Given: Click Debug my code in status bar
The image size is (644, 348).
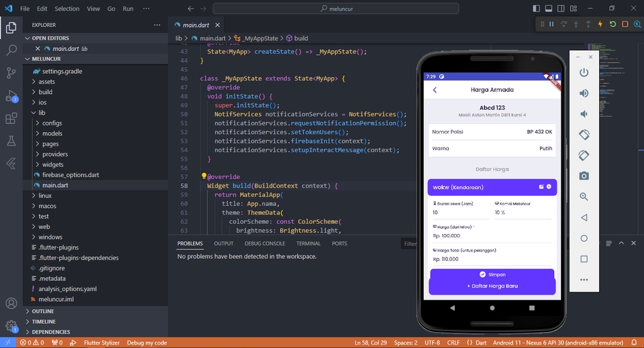Looking at the screenshot, I should (x=147, y=343).
